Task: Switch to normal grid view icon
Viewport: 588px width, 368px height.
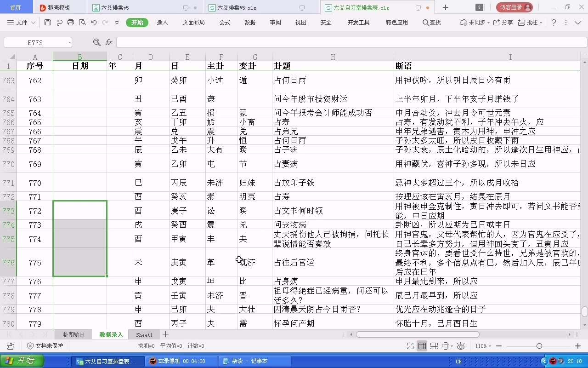Action: tap(422, 346)
